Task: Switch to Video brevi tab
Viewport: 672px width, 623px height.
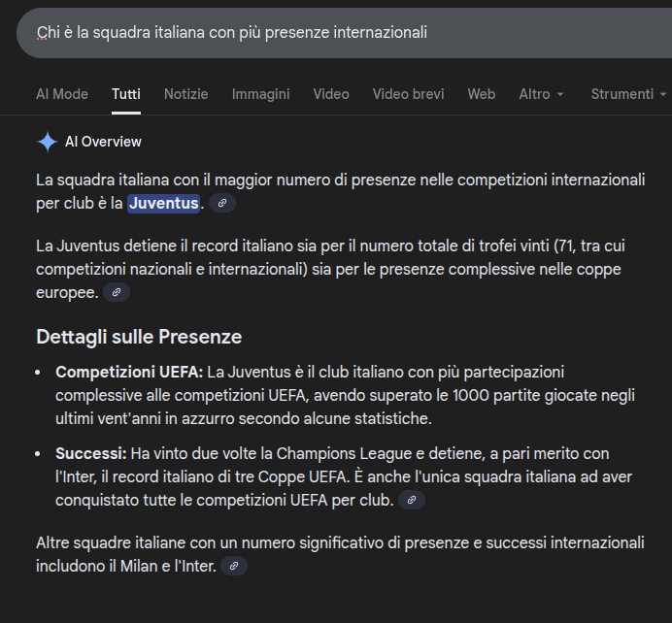Action: (x=408, y=94)
